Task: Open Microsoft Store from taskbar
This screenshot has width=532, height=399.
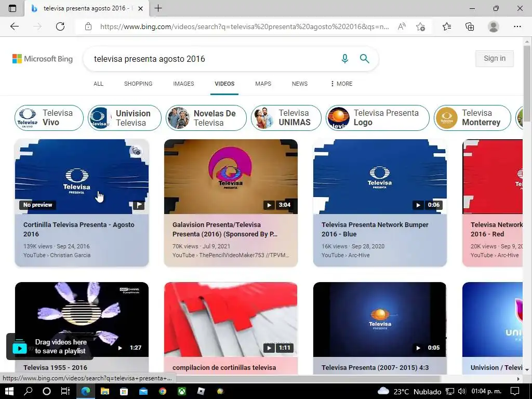Action: coord(124,391)
